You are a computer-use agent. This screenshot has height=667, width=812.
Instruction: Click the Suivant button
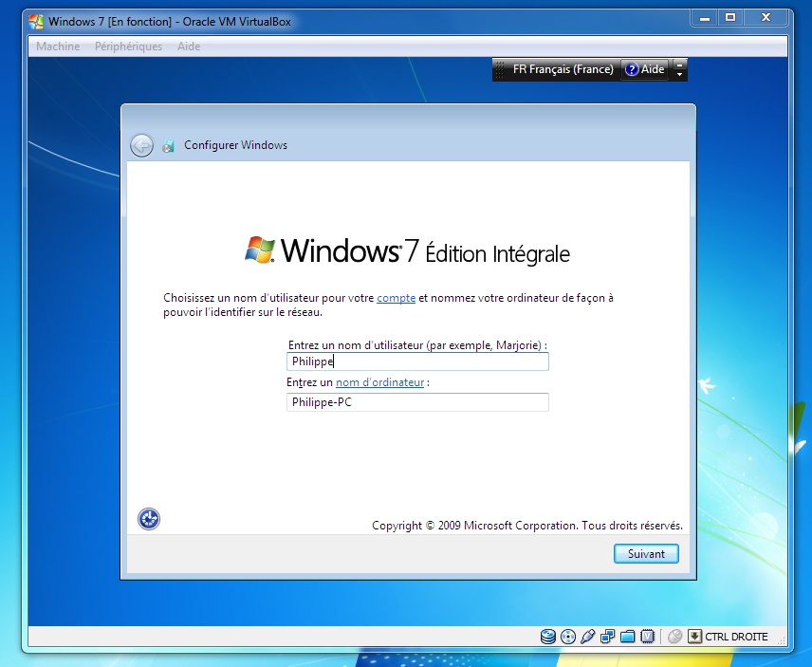point(646,553)
